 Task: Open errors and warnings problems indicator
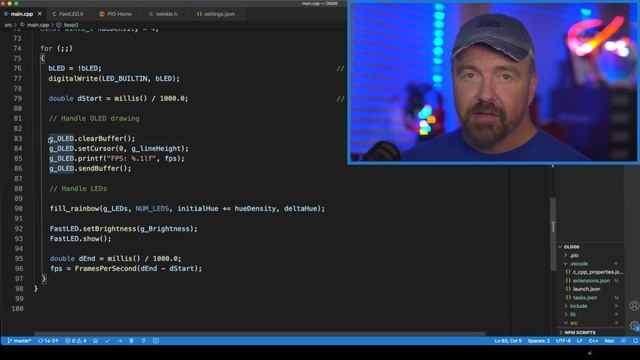click(76, 341)
